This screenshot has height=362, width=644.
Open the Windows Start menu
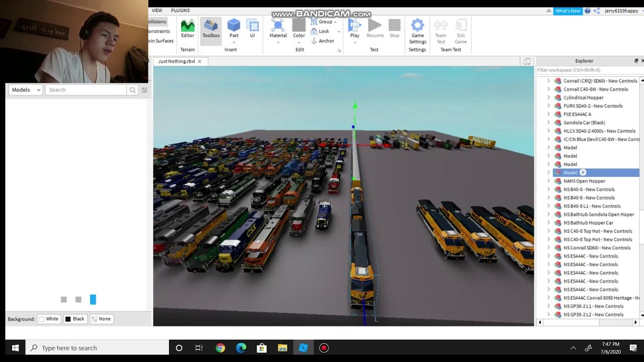tap(15, 348)
